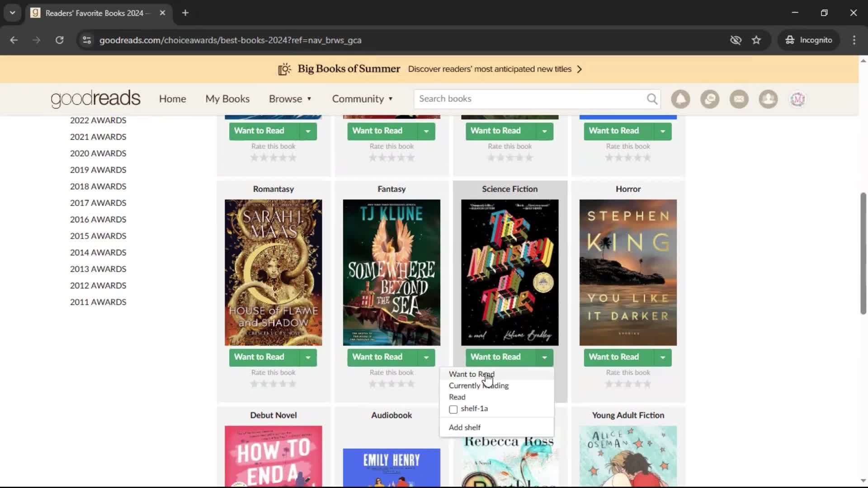Viewport: 868px width, 488px height.
Task: Open the How to End a Love Story cover
Action: click(x=273, y=456)
